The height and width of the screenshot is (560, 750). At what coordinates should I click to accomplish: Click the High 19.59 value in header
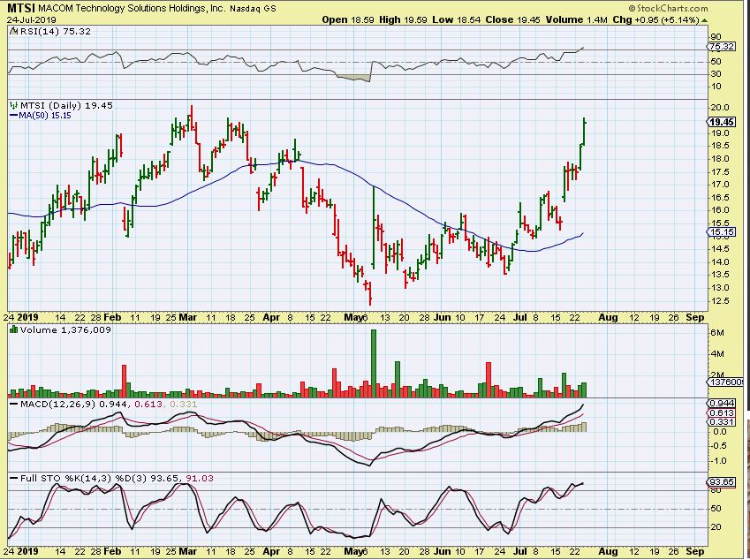click(403, 19)
